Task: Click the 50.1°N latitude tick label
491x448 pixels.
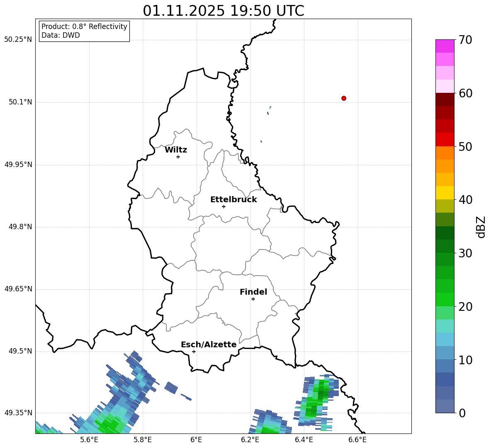Action: click(x=20, y=102)
